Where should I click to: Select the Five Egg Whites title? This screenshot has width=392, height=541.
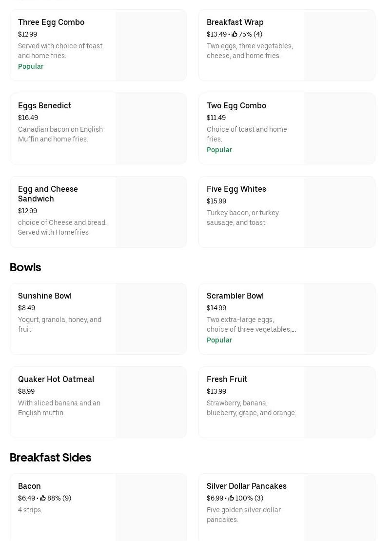[236, 189]
